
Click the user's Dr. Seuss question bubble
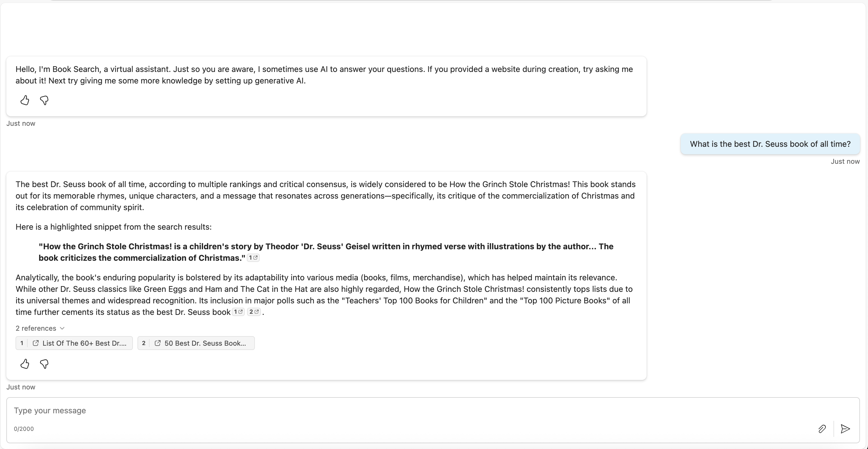click(x=770, y=144)
